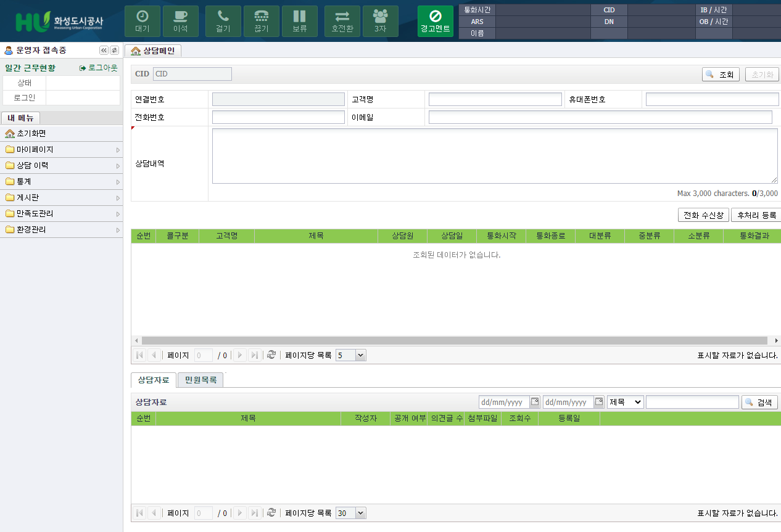Click the 호전환 (call transfer) arrows icon
Viewport: 781px width, 532px height.
pos(342,17)
